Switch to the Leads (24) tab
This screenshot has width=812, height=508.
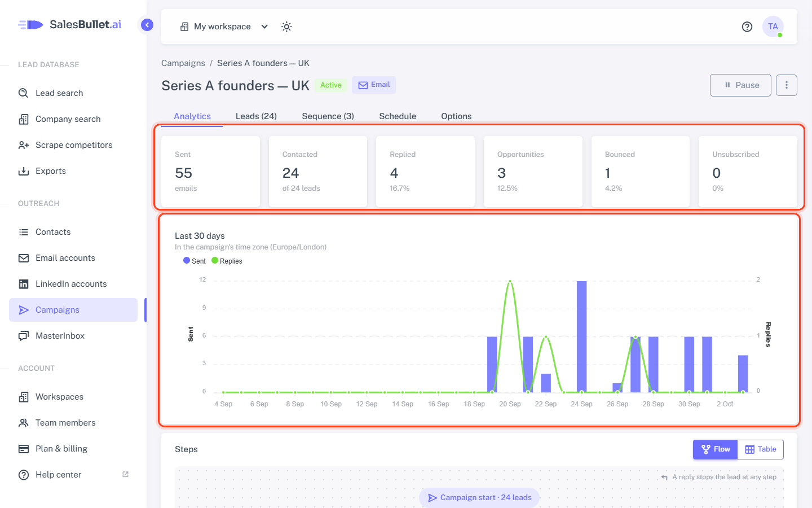[x=256, y=116]
